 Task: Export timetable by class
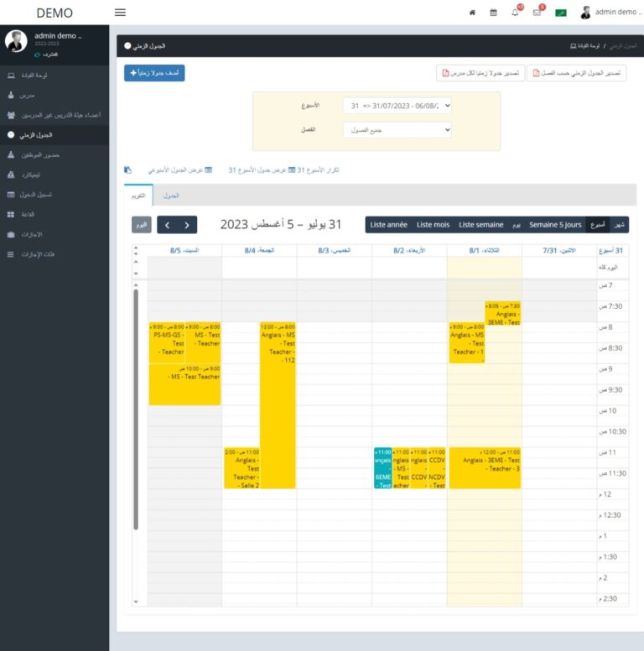(576, 73)
